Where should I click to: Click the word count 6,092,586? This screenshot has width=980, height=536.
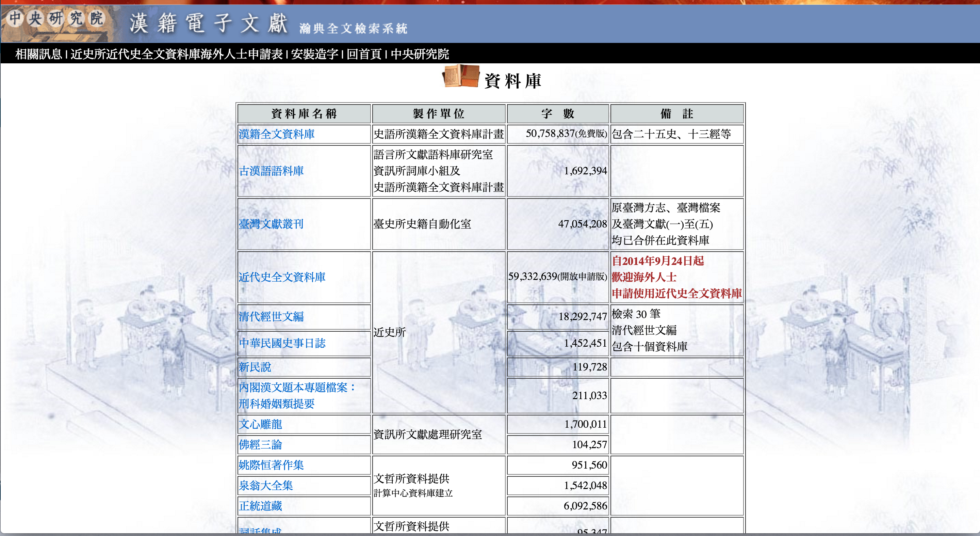point(585,506)
